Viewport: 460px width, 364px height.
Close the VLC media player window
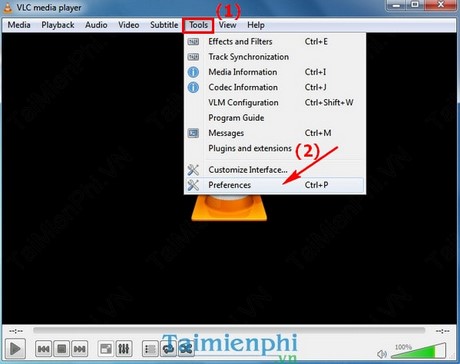[x=440, y=5]
